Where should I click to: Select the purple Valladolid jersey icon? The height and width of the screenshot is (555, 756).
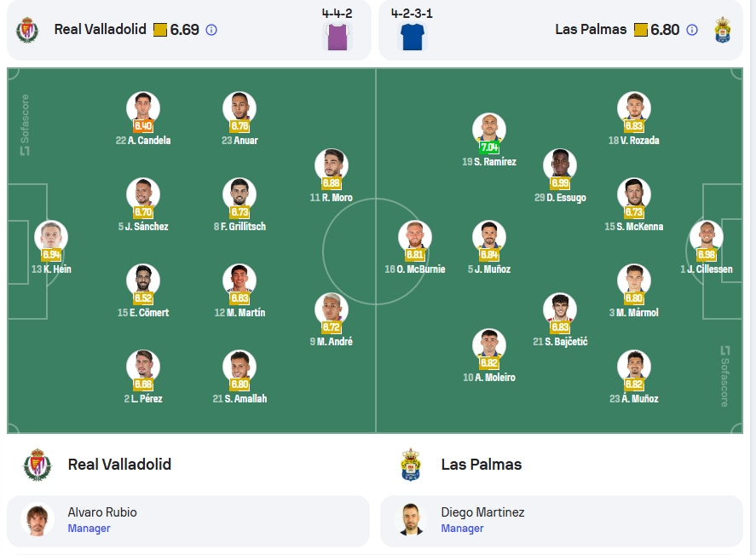337,37
